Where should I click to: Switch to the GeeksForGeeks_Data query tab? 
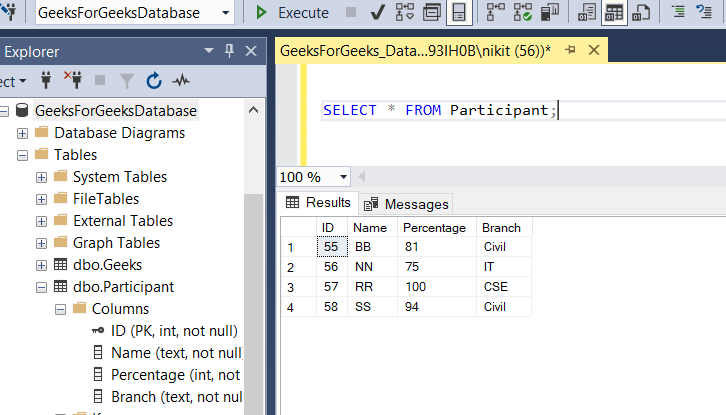[x=415, y=50]
